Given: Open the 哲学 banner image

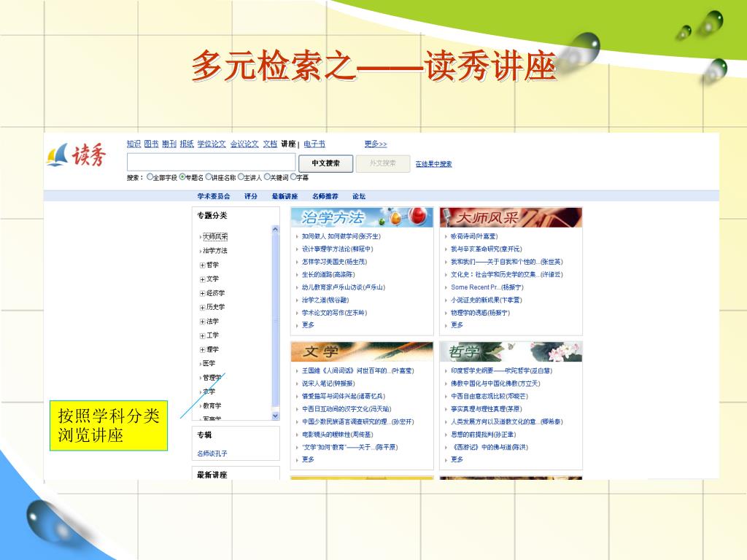Looking at the screenshot, I should pyautogui.click(x=511, y=352).
